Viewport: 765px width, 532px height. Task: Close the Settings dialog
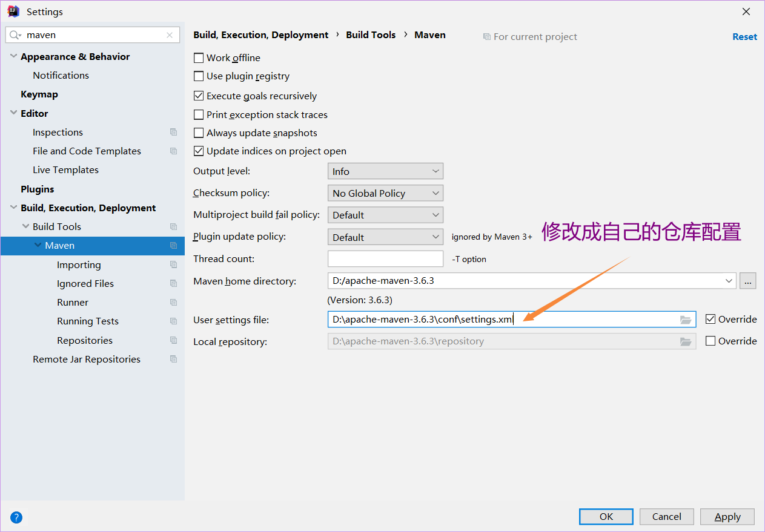point(746,11)
